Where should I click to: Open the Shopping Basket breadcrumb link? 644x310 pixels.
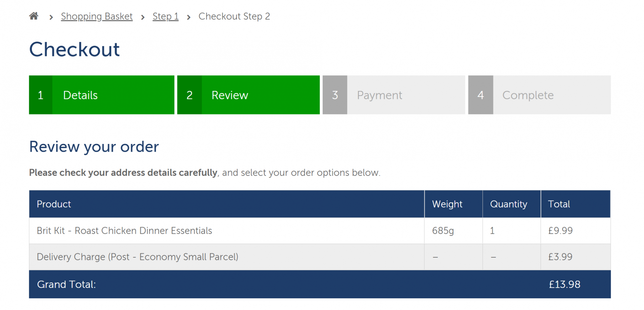[97, 16]
